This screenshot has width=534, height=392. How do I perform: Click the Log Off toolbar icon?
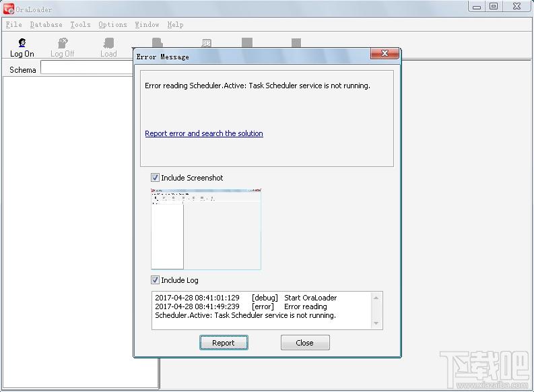pyautogui.click(x=63, y=47)
